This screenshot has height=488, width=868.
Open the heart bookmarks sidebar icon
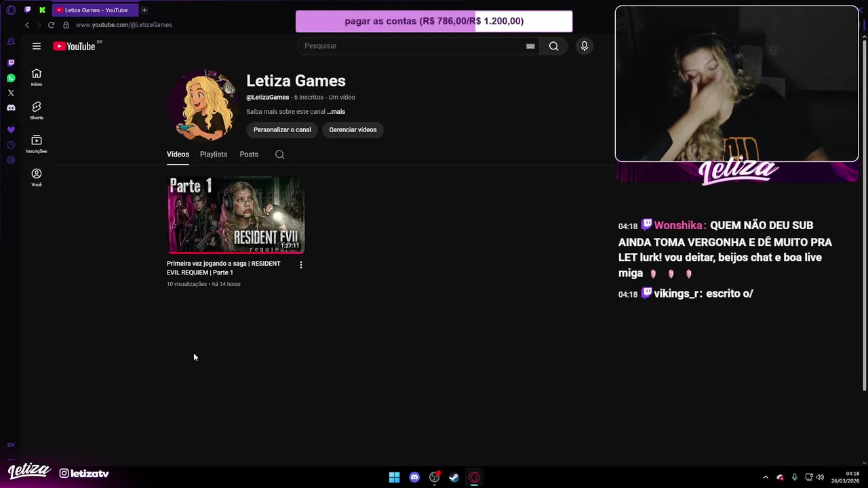[x=11, y=129]
